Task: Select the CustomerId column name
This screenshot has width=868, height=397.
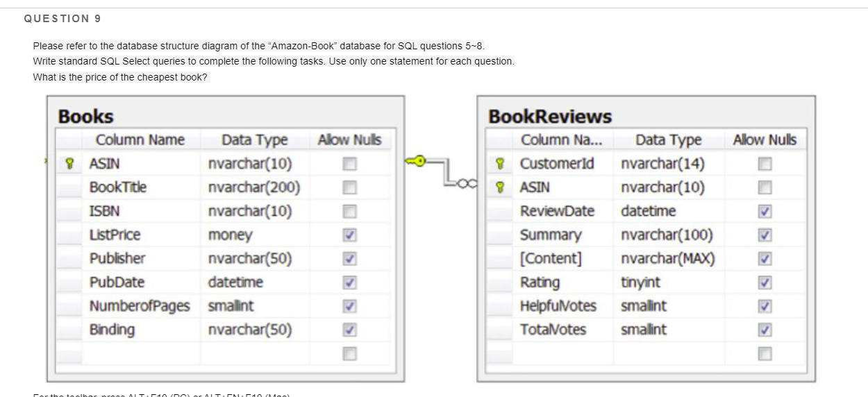Action: tap(557, 164)
